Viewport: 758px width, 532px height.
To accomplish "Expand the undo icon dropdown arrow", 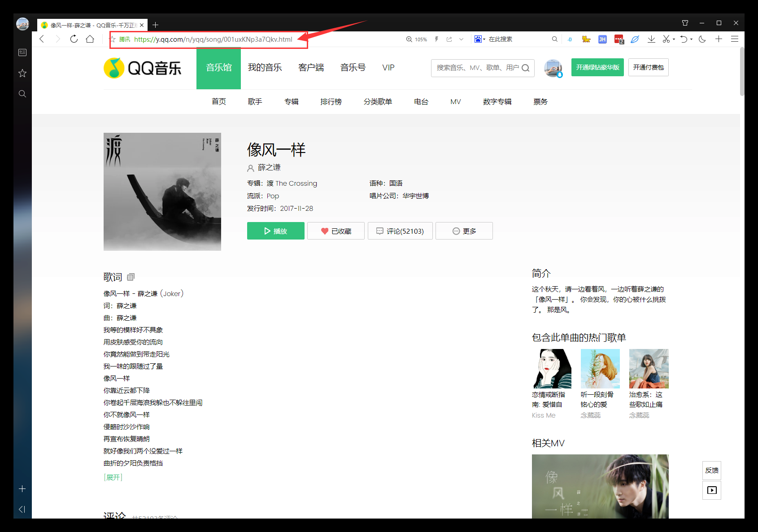I will (691, 39).
